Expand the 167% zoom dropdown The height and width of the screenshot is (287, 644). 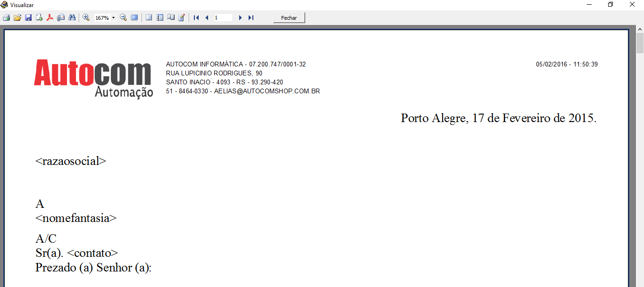[113, 18]
